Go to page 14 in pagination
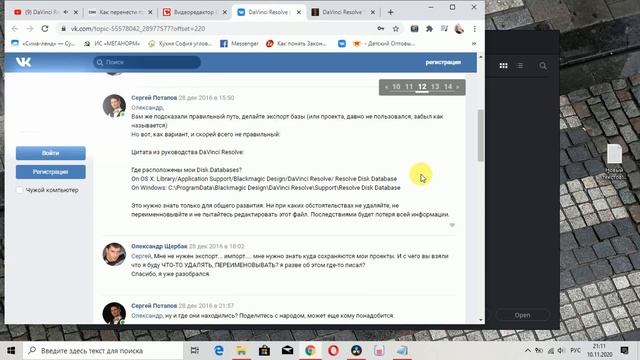 click(x=448, y=87)
